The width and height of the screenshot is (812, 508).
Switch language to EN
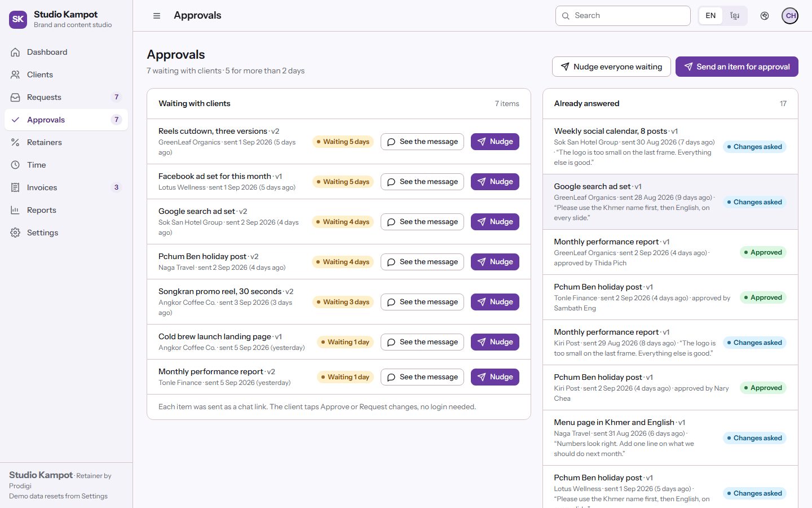pyautogui.click(x=710, y=16)
